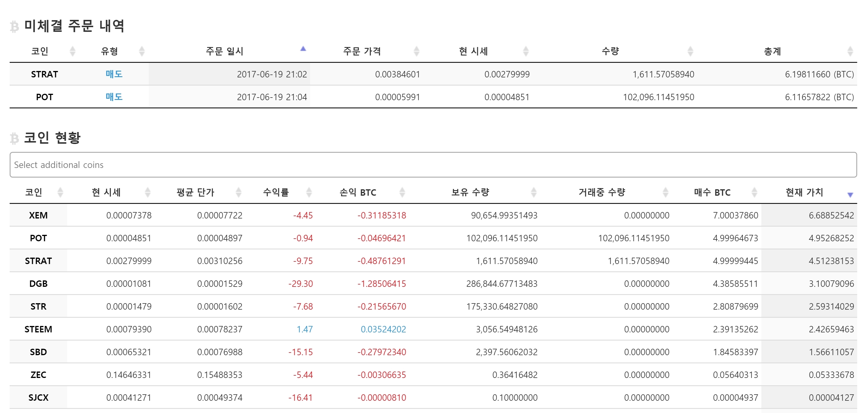Screen dimensions: 868x413
Task: Sort by 거래중 수량 column icon
Action: click(665, 192)
